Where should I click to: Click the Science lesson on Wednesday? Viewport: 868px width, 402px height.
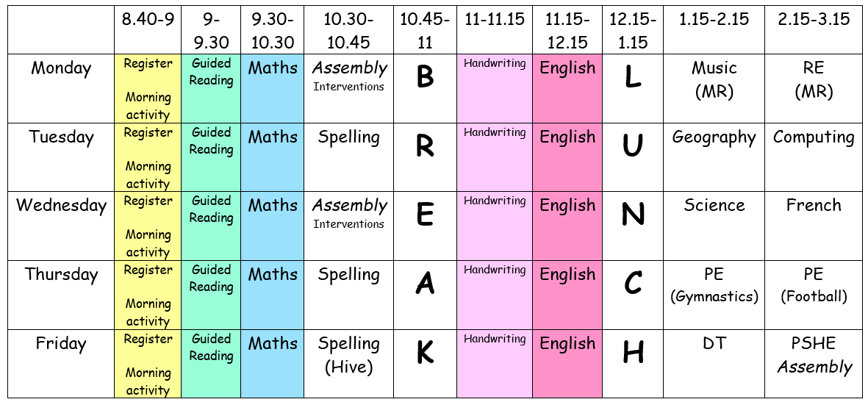(x=714, y=206)
